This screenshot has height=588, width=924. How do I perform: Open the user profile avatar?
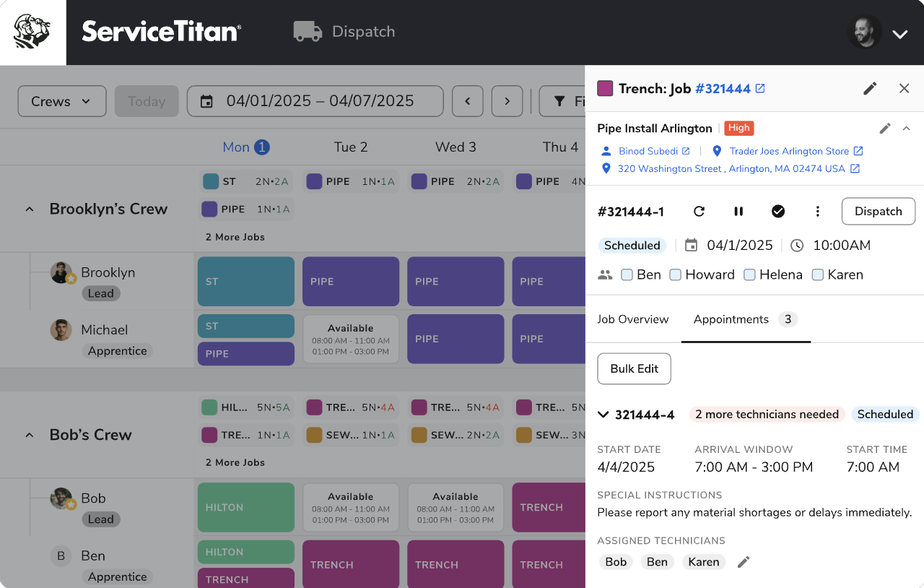click(x=864, y=33)
